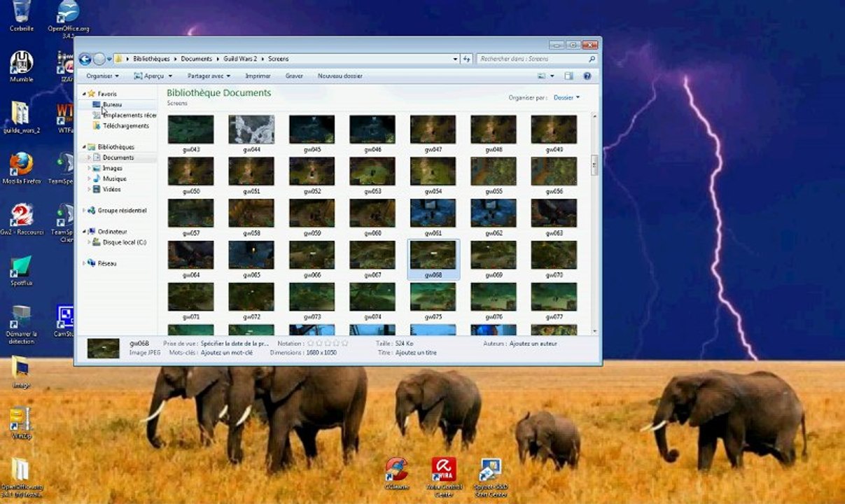845x504 pixels.
Task: Open the guilde_wars_2 archive desktop icon
Action: [x=22, y=116]
